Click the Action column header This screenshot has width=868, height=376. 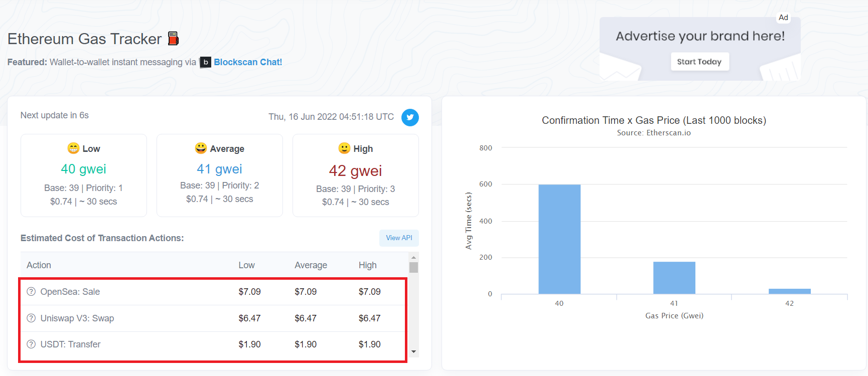tap(39, 265)
